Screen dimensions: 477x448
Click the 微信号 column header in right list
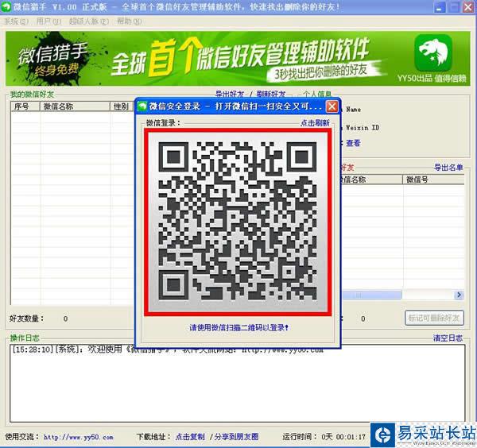pos(433,180)
